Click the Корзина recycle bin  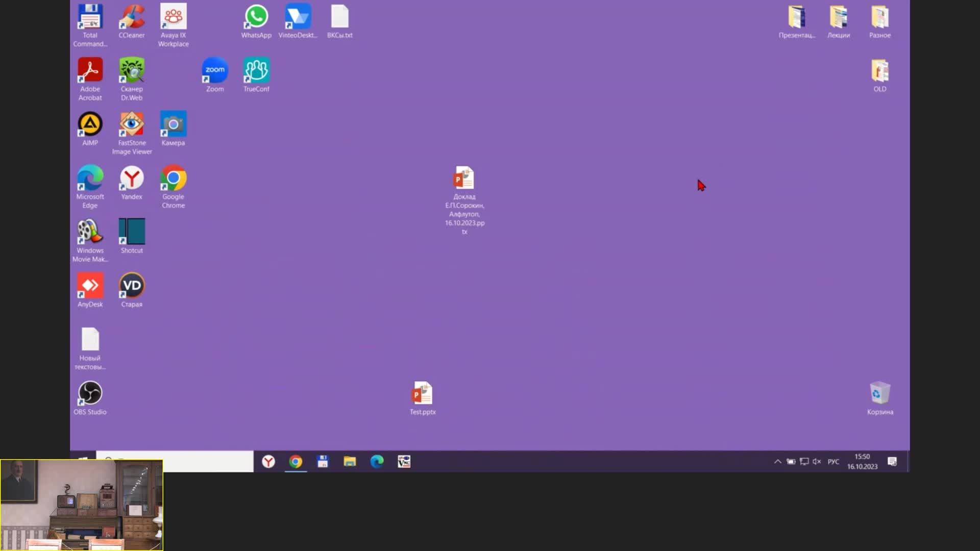pos(880,394)
